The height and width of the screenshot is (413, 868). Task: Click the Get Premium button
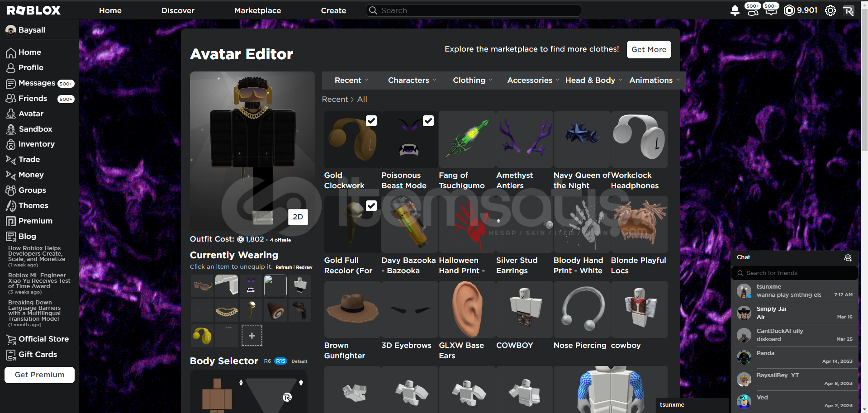tap(39, 375)
